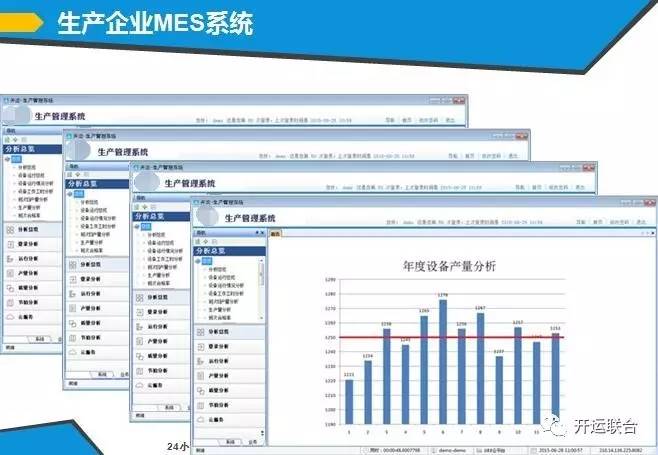Viewport: 658px width, 455px height.
Task: Expand sidebar overflow chevron above bottom tabs
Action: (264, 432)
